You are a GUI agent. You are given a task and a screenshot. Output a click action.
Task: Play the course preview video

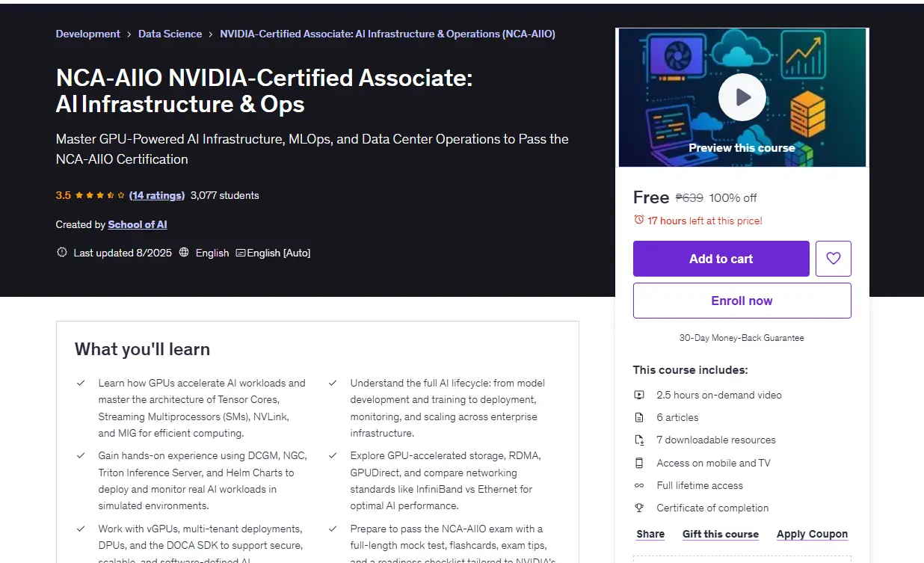coord(742,97)
